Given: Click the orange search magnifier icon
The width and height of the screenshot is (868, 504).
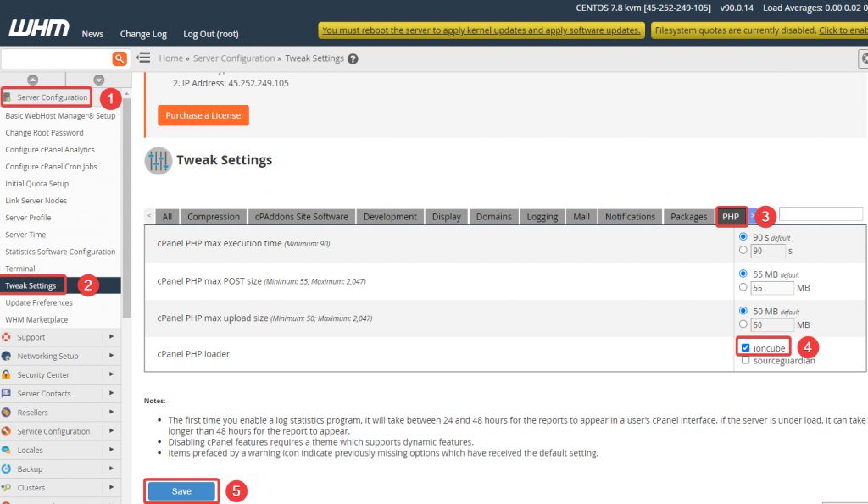Looking at the screenshot, I should pyautogui.click(x=119, y=58).
